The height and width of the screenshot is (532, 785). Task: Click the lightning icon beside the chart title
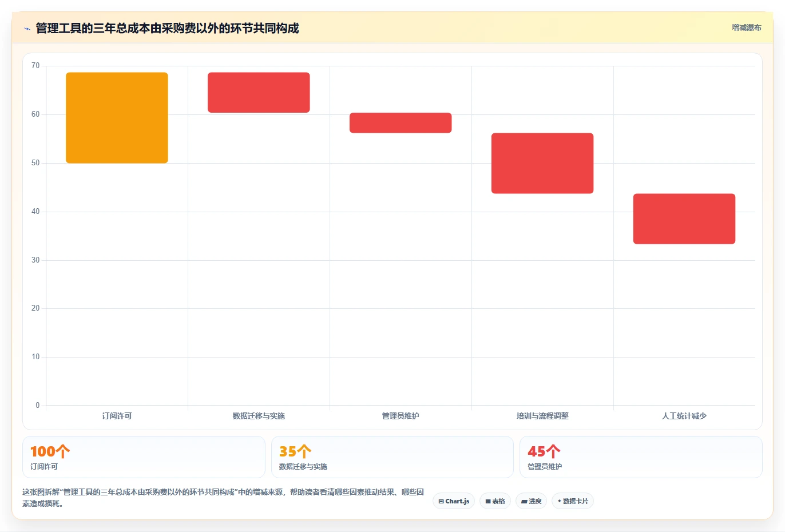click(27, 29)
